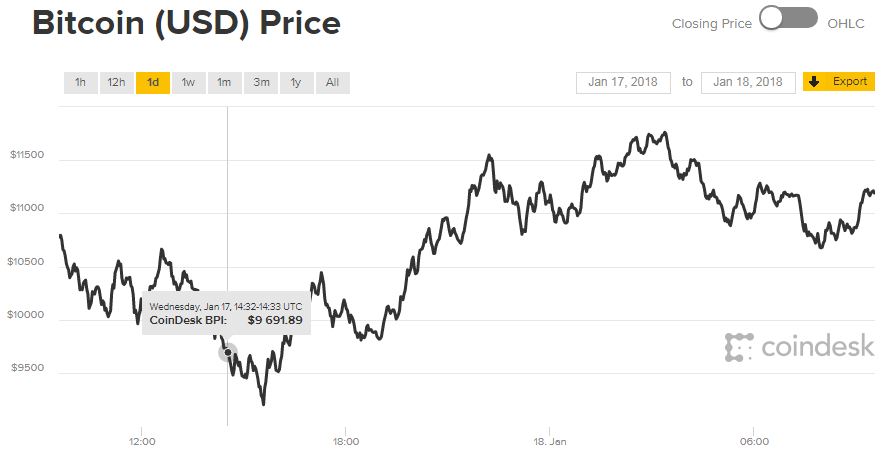
Task: Click the coindesk watermark text
Action: pyautogui.click(x=818, y=347)
